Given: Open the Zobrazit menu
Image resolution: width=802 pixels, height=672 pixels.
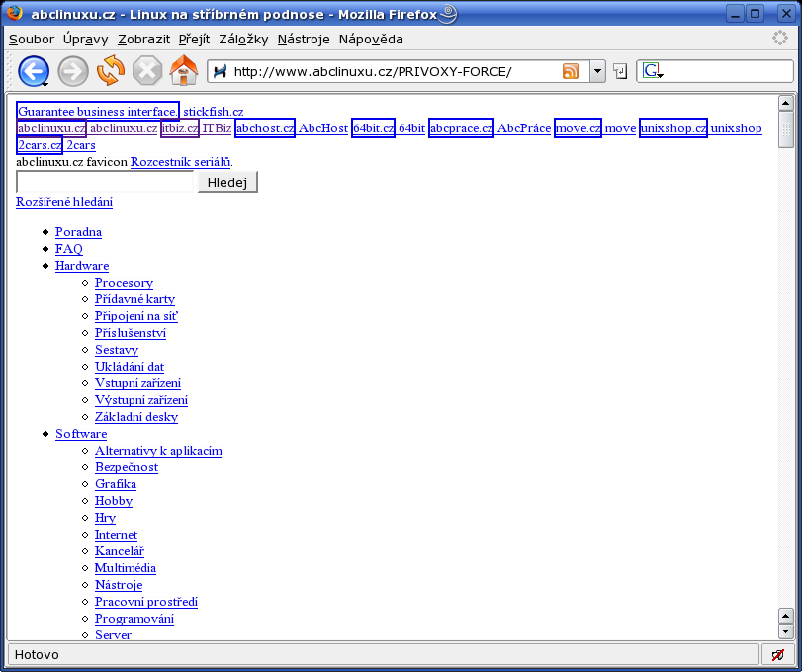Looking at the screenshot, I should pyautogui.click(x=143, y=40).
